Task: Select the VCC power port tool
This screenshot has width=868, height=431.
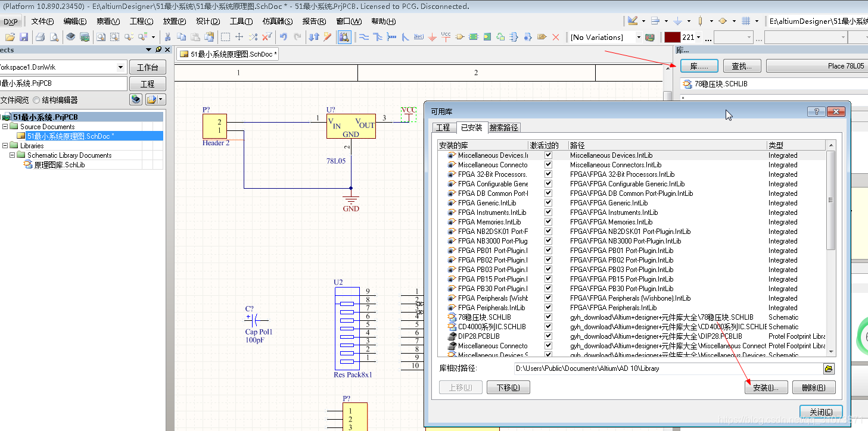Action: [x=446, y=37]
